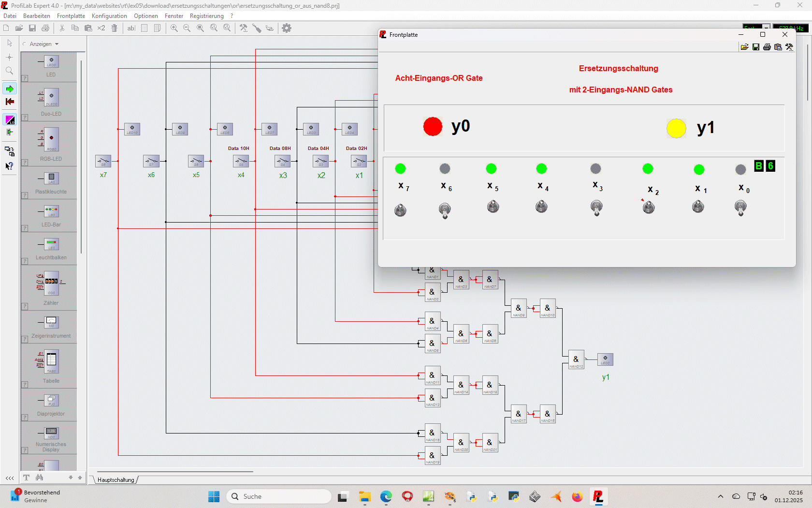
Task: Click the context help pointer icon
Action: tap(9, 166)
